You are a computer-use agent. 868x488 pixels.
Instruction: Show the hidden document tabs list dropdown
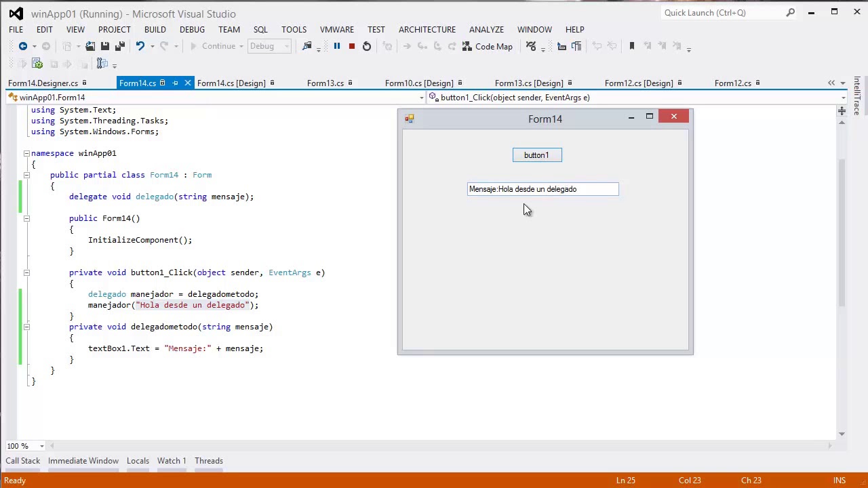tap(843, 83)
